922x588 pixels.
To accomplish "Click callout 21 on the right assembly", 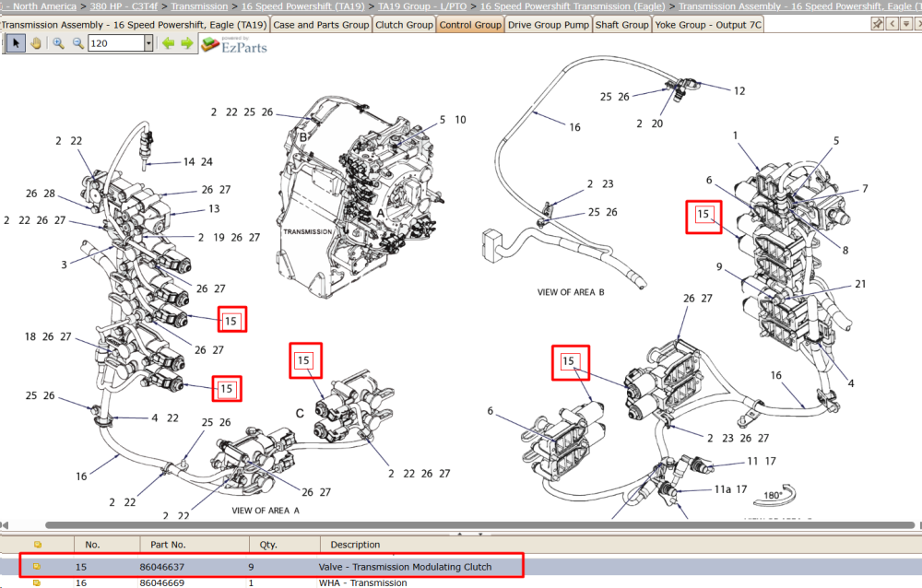I will point(860,284).
